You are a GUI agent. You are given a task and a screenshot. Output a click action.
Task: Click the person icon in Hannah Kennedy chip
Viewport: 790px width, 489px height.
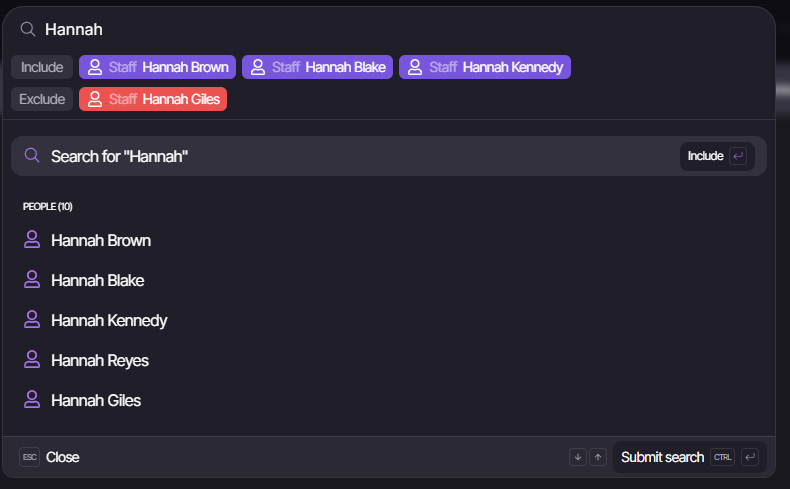pos(415,67)
